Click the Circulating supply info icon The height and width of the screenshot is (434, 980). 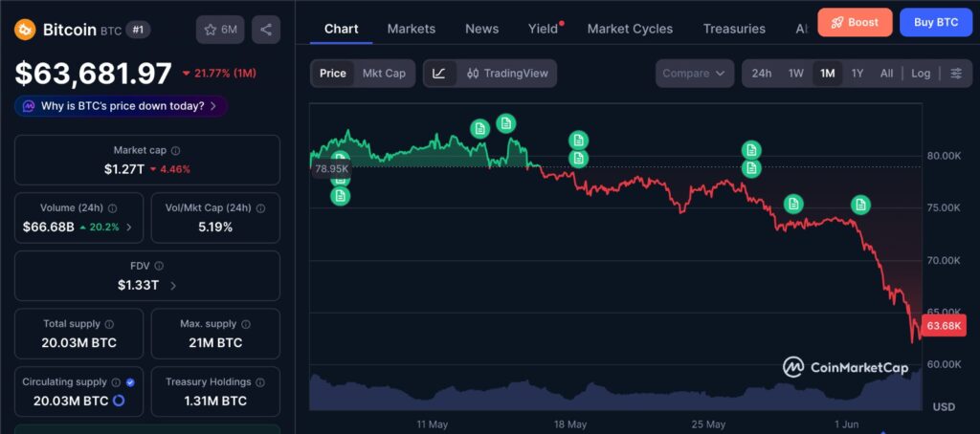click(x=116, y=382)
